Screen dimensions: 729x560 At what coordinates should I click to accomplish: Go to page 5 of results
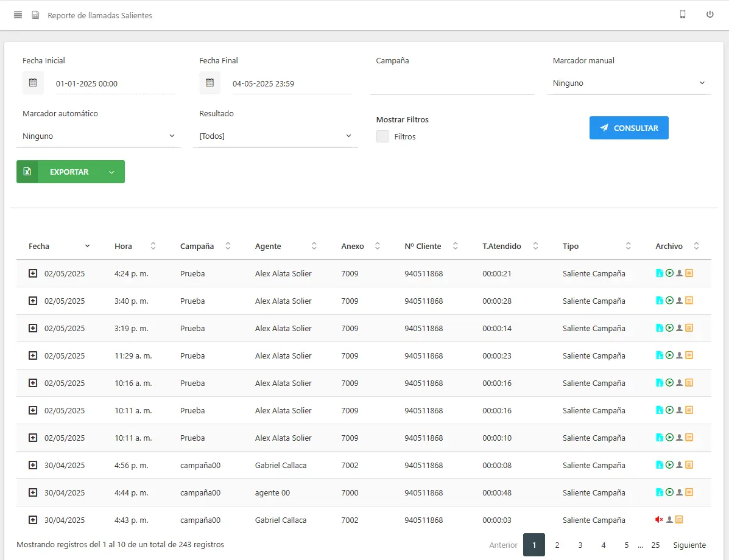(x=626, y=545)
